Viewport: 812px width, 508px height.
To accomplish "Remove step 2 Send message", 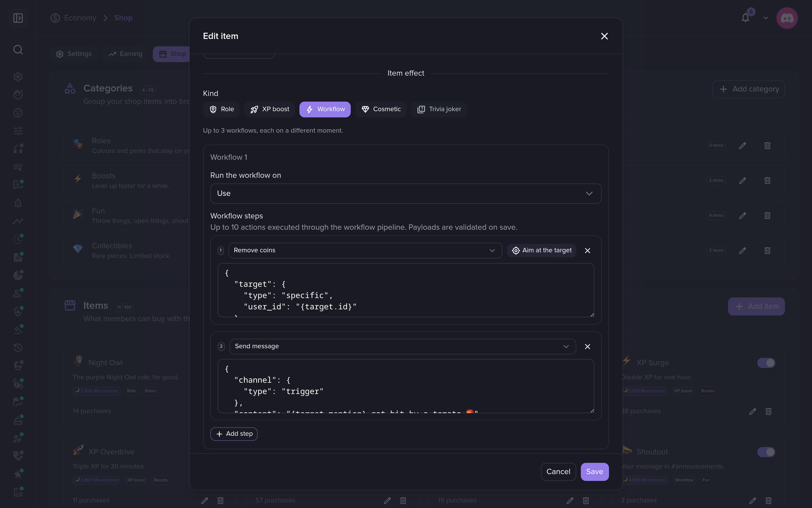I will tap(587, 346).
